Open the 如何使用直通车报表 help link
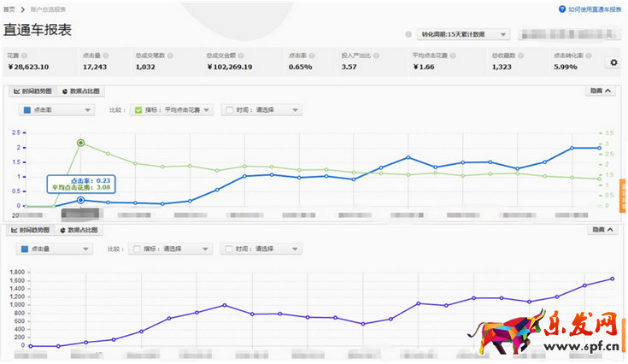 tap(596, 9)
